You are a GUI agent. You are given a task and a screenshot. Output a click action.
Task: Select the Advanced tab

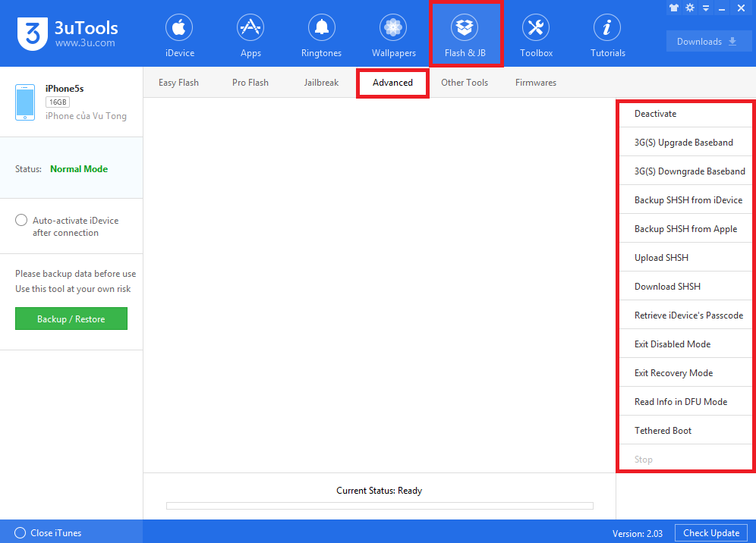coord(392,83)
